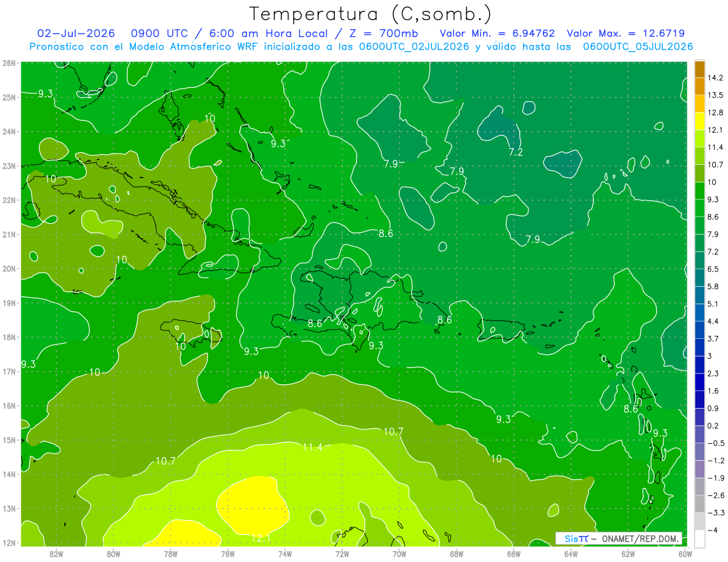Click the legend value -1.9

pyautogui.click(x=716, y=478)
